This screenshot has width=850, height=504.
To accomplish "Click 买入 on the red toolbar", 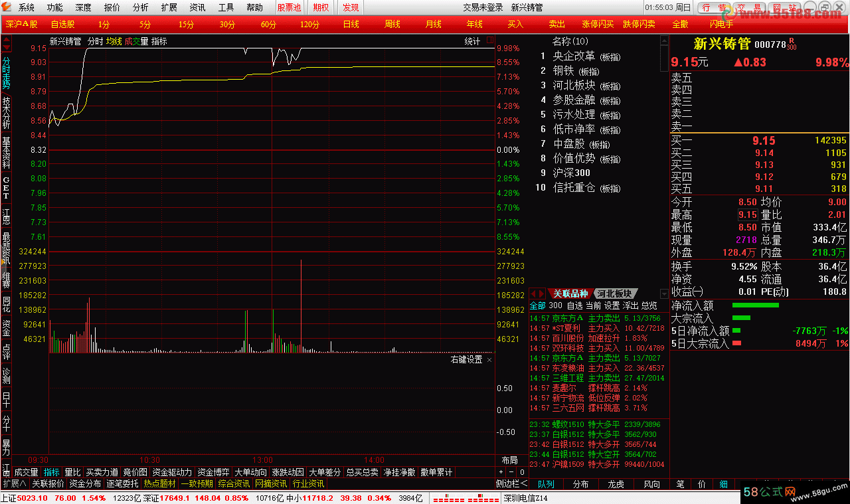I will click(x=515, y=24).
